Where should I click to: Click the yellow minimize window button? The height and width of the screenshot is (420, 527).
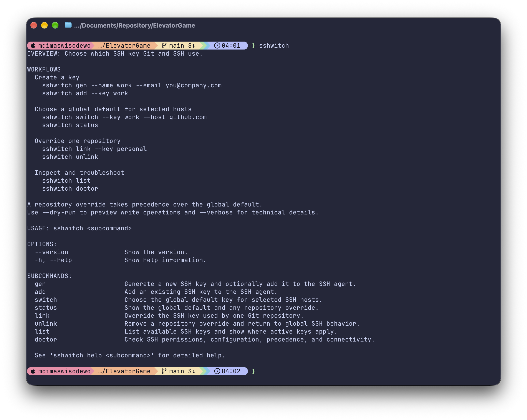click(x=44, y=25)
